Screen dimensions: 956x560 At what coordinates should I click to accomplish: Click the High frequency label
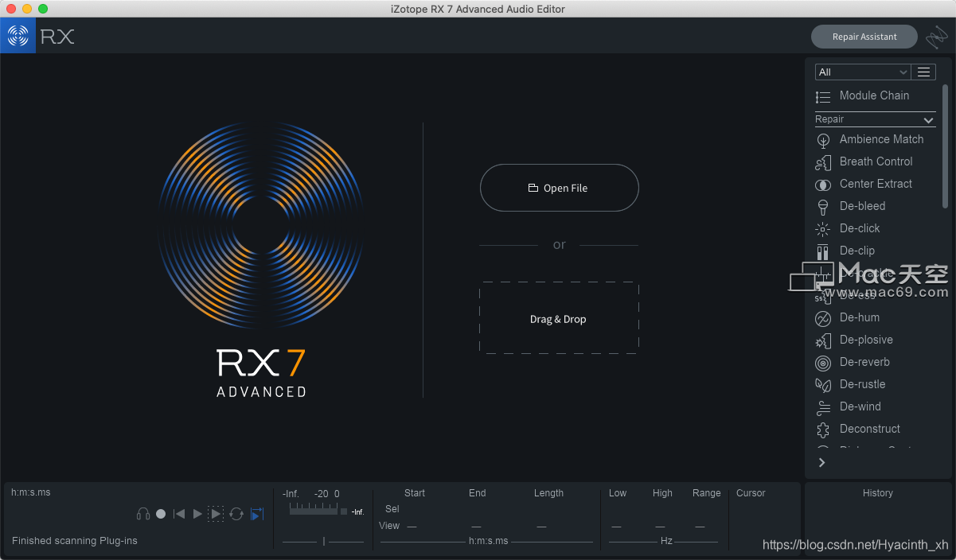662,493
